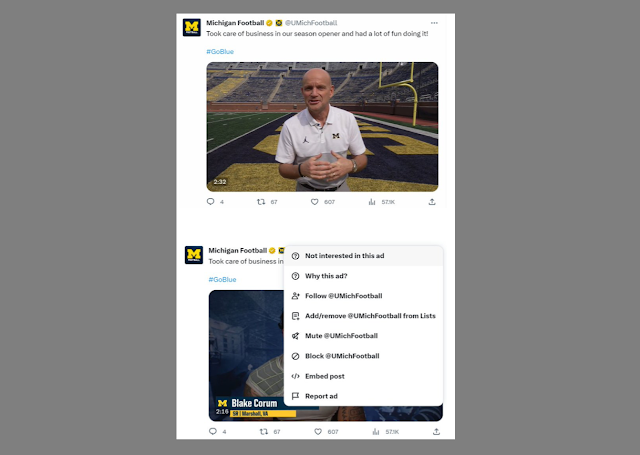The height and width of the screenshot is (455, 640).
Task: Like the top post with heart icon
Action: [x=315, y=202]
